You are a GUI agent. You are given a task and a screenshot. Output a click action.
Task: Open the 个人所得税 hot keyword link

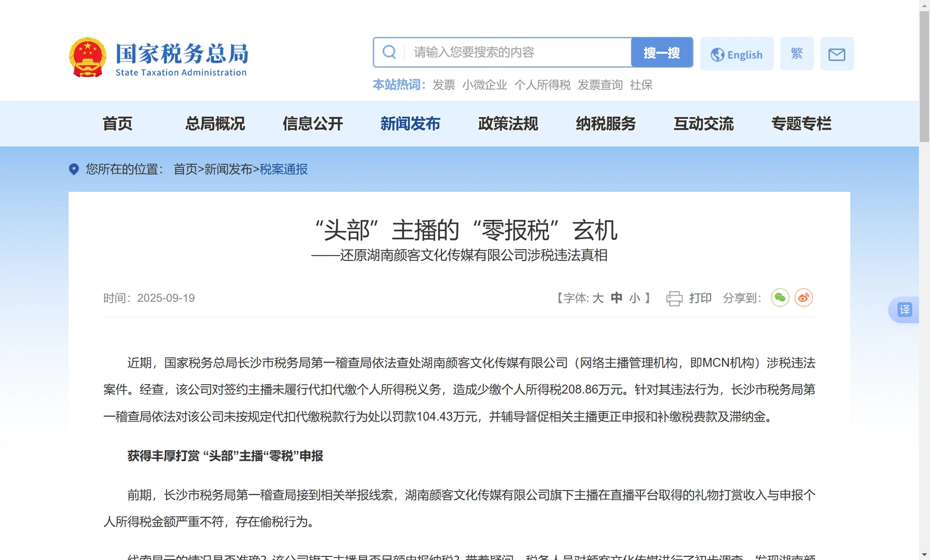[543, 85]
